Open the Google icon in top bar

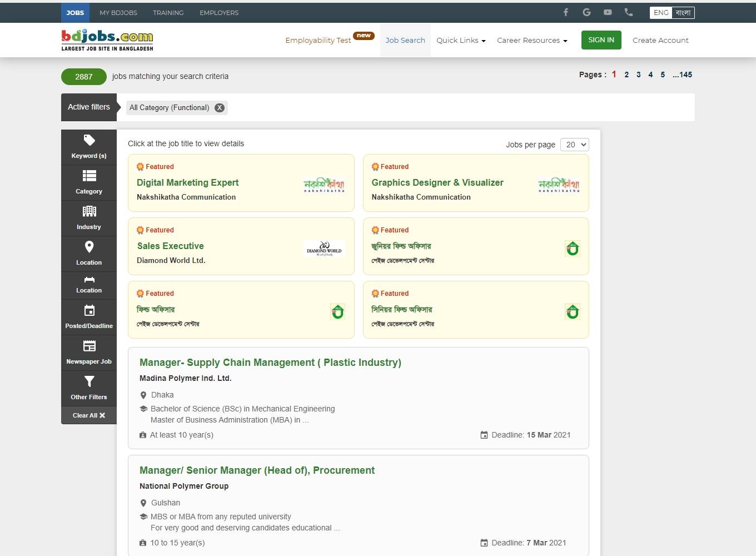586,12
